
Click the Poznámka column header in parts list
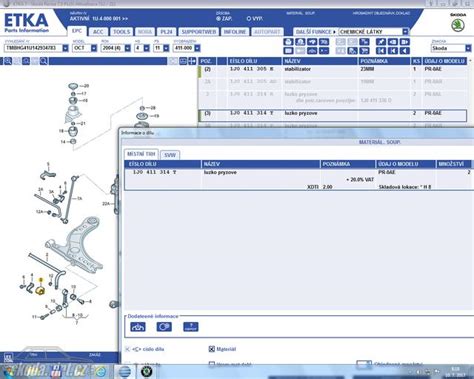pos(384,61)
